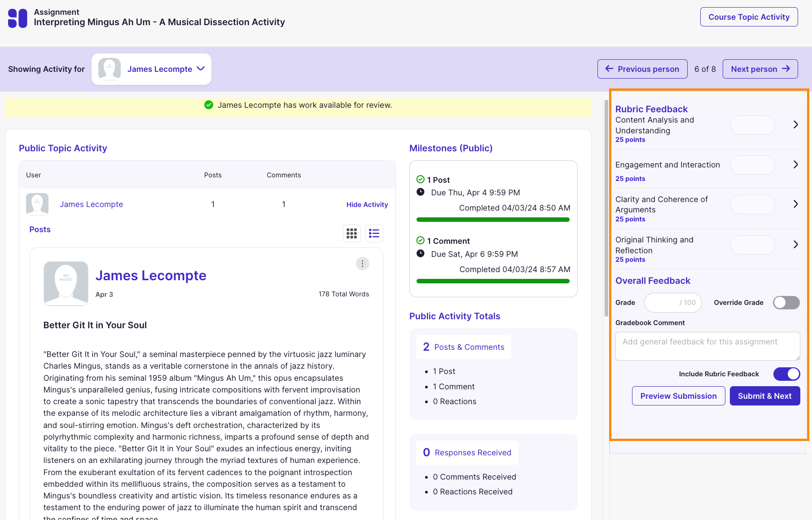Screen dimensions: 812x520
Task: Click Completed 04/03/24 8:50 AM text
Action: point(515,208)
